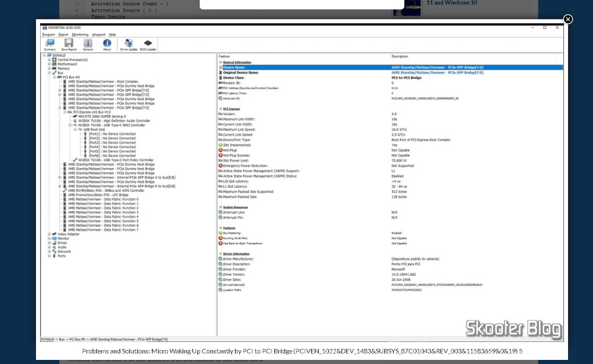Open the Report menu
The height and width of the screenshot is (364, 593).
pyautogui.click(x=63, y=34)
